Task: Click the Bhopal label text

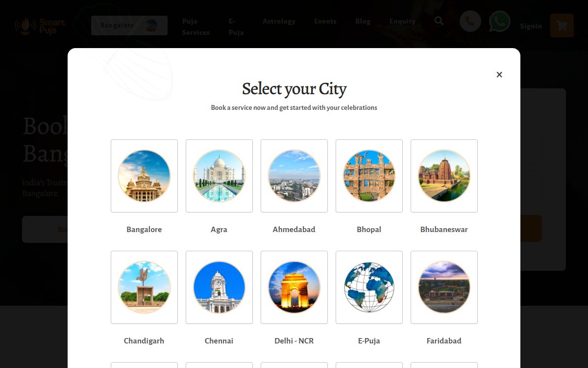Action: coord(369,230)
